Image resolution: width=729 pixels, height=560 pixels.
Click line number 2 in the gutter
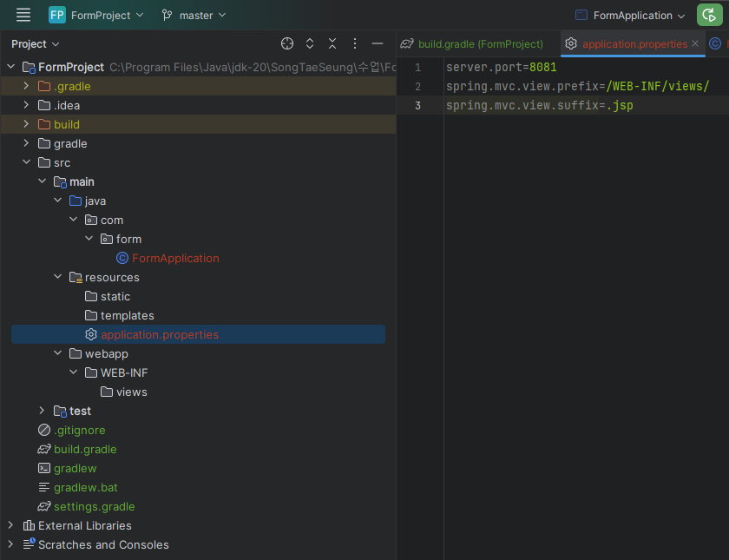click(x=417, y=87)
